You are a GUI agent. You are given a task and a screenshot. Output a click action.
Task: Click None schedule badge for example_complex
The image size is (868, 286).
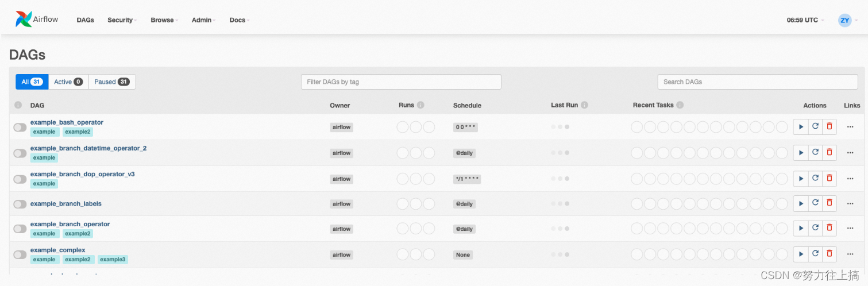tap(463, 255)
